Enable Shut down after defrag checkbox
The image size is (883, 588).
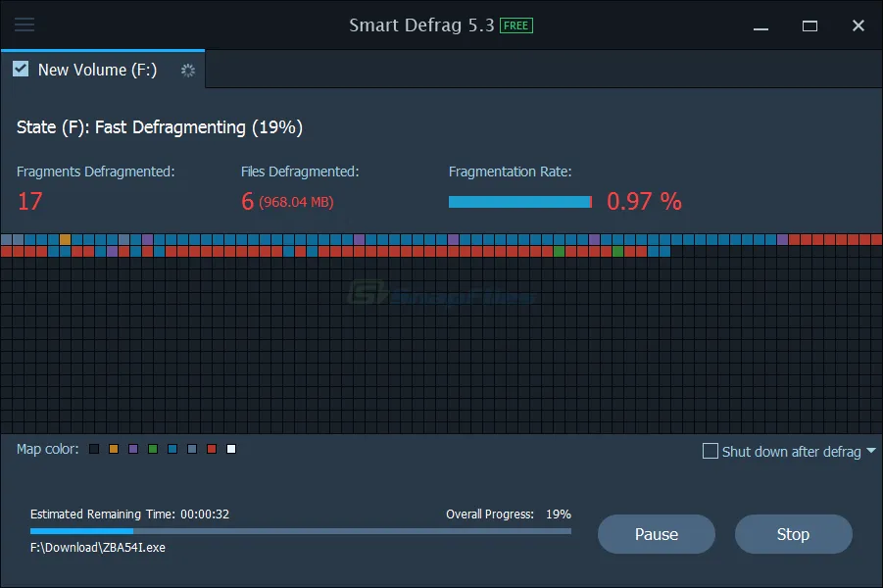click(x=711, y=452)
